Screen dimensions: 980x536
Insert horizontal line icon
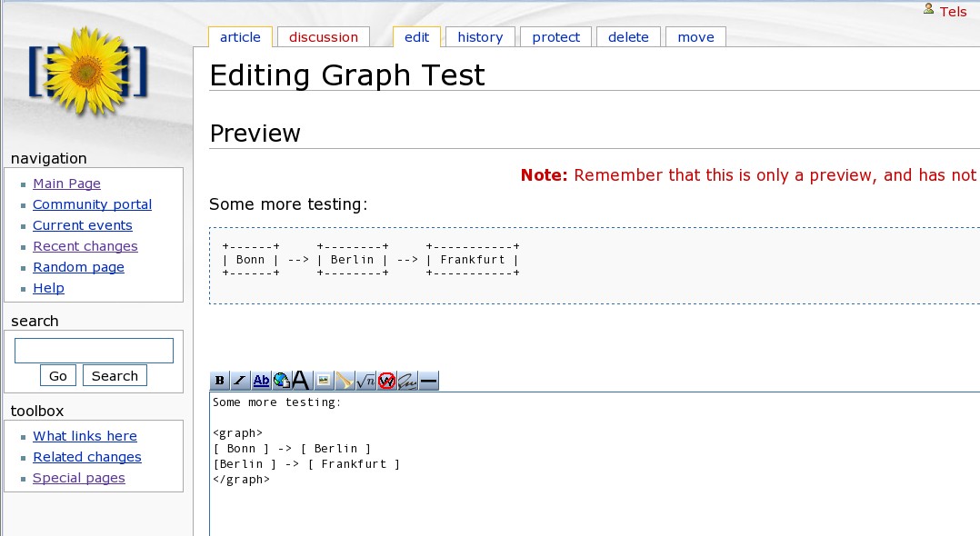[x=429, y=381]
